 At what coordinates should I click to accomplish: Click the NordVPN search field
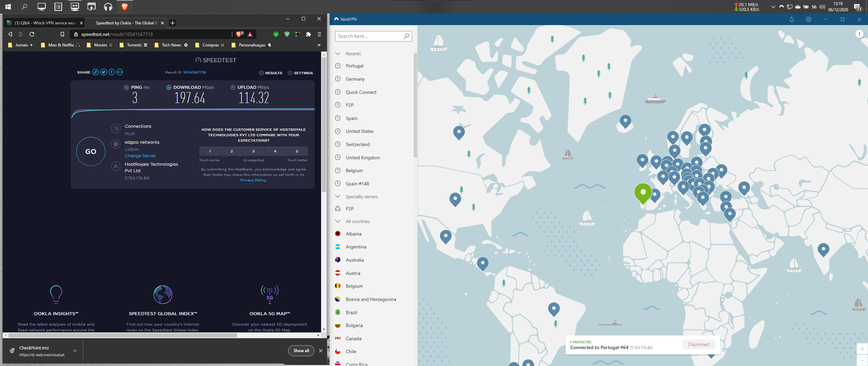click(x=369, y=36)
